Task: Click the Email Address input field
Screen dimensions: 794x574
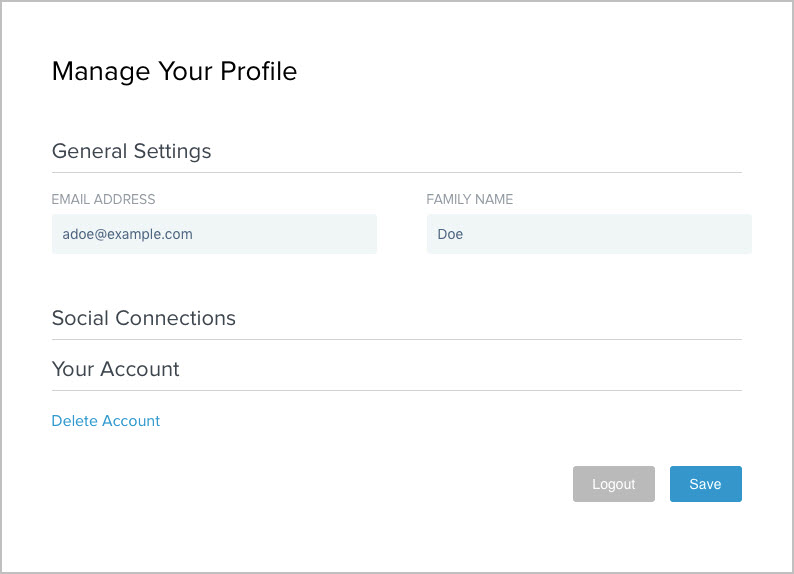Action: 214,234
